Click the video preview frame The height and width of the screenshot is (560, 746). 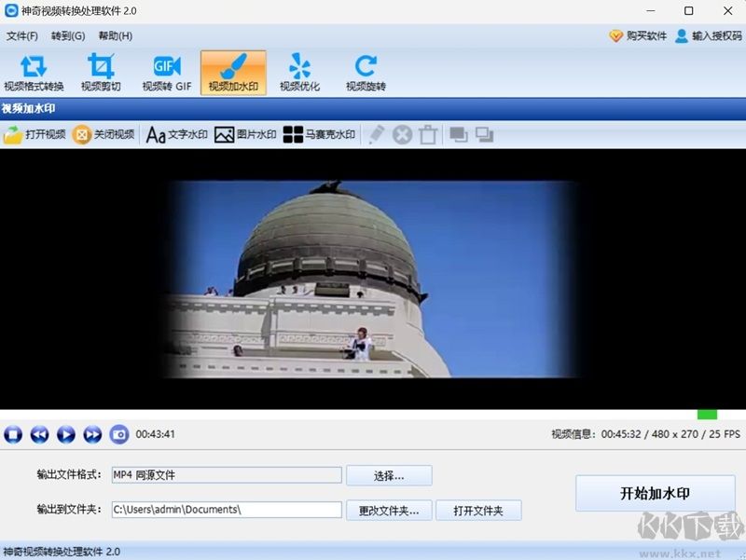(x=373, y=279)
